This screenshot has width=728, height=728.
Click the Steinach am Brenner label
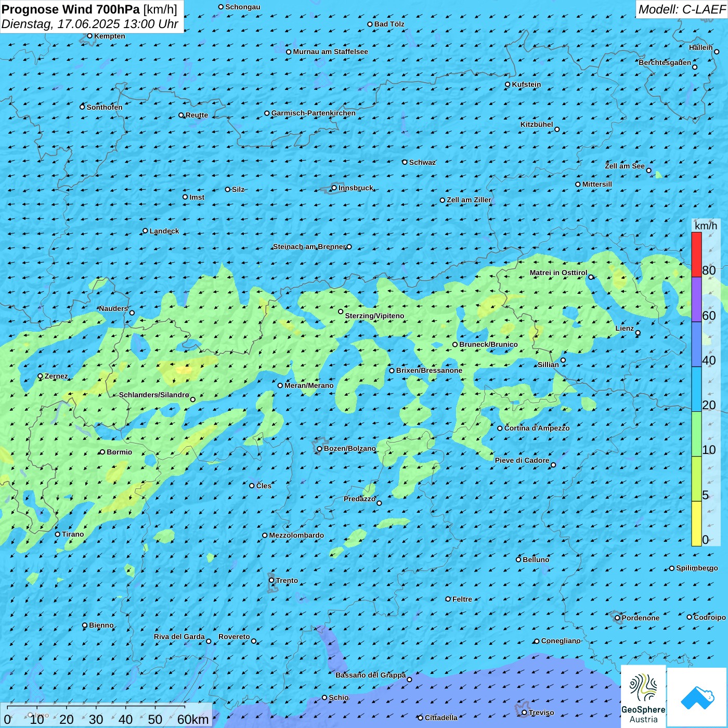click(x=309, y=246)
